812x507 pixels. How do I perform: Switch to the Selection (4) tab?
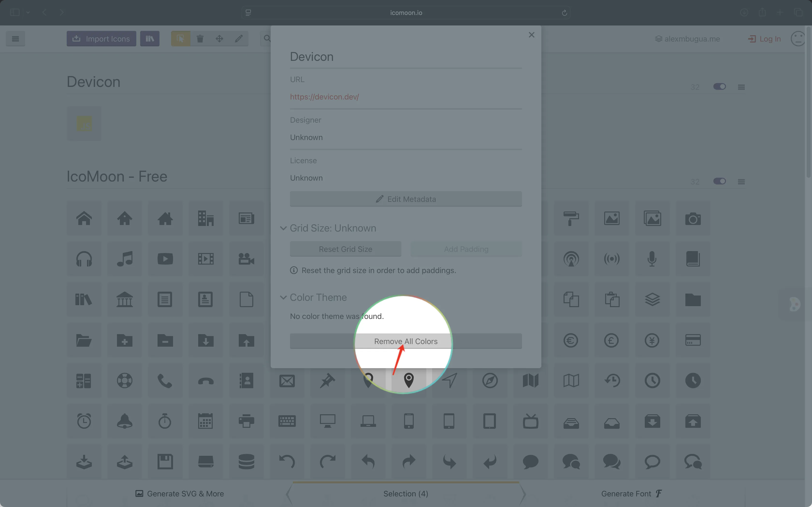(406, 493)
